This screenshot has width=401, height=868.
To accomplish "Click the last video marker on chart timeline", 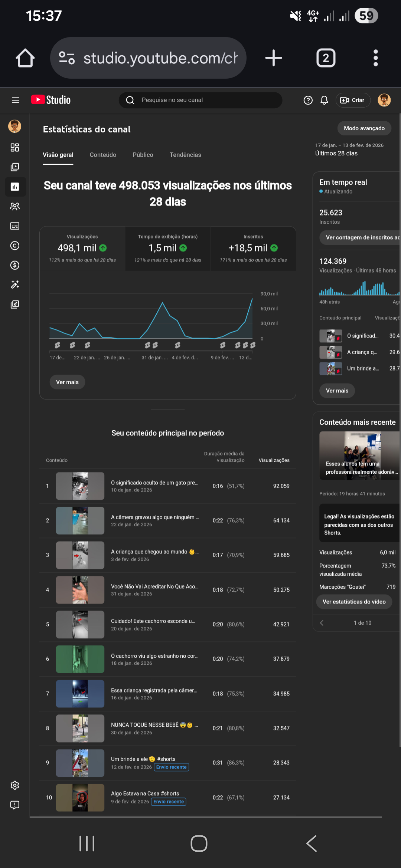I will 253,345.
